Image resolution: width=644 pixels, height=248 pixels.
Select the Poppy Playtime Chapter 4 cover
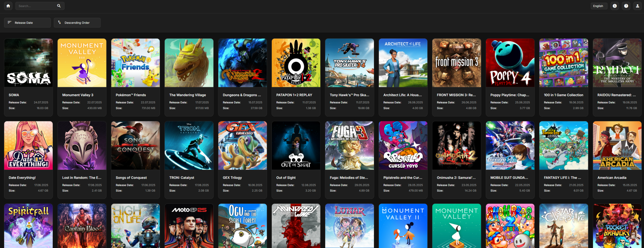coord(510,63)
